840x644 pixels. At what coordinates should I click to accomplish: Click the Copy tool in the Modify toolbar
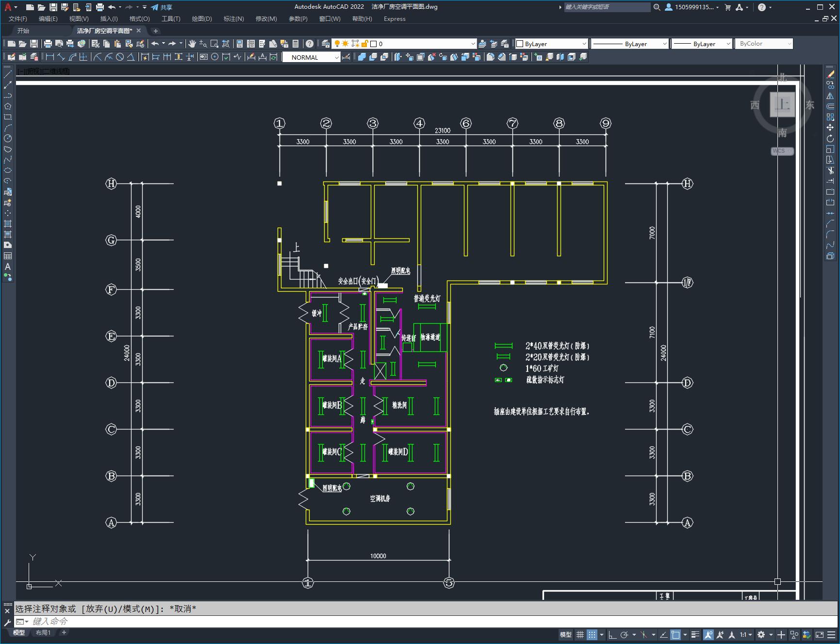coord(830,85)
